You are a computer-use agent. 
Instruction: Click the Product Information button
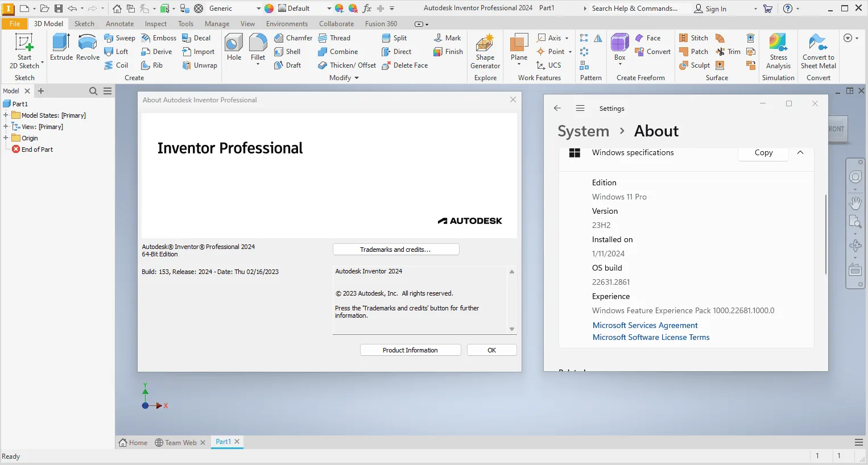tap(410, 350)
